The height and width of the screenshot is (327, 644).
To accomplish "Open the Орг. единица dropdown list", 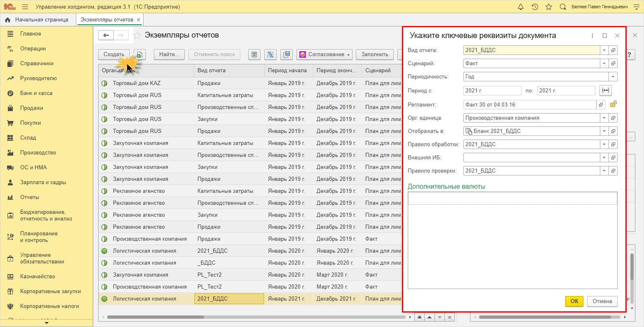I will coord(604,118).
